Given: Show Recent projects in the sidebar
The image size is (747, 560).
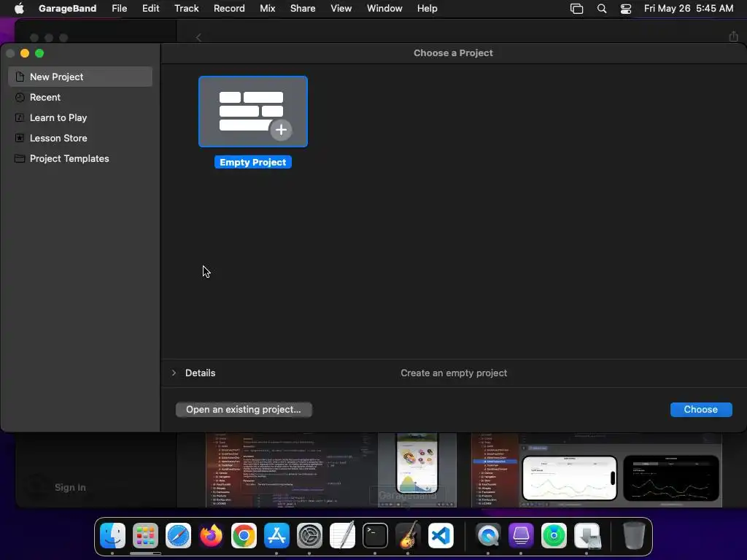Looking at the screenshot, I should (80, 97).
